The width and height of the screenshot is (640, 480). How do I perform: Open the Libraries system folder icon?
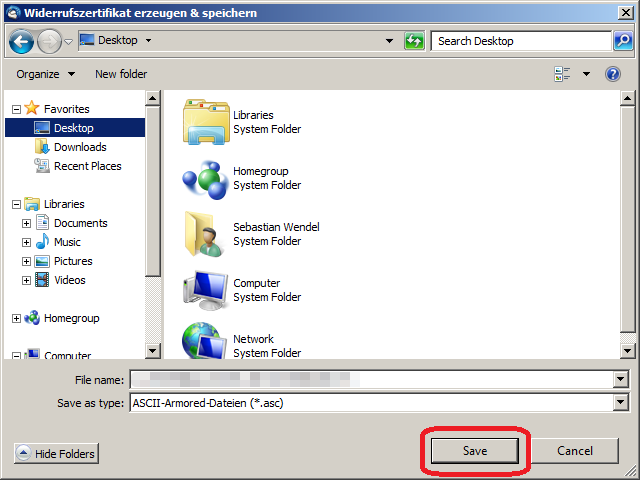[x=206, y=122]
